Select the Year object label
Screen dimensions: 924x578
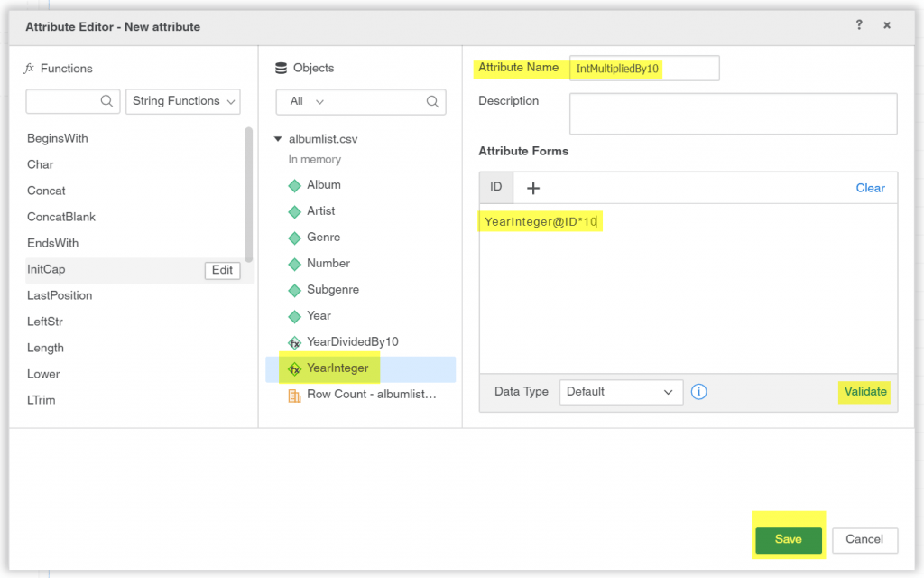coord(319,315)
